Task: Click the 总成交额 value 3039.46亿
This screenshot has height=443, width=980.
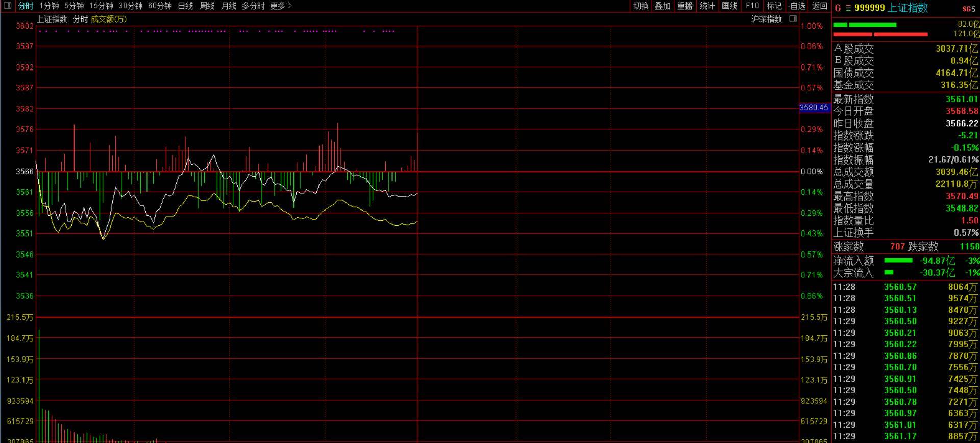Action: [x=957, y=172]
